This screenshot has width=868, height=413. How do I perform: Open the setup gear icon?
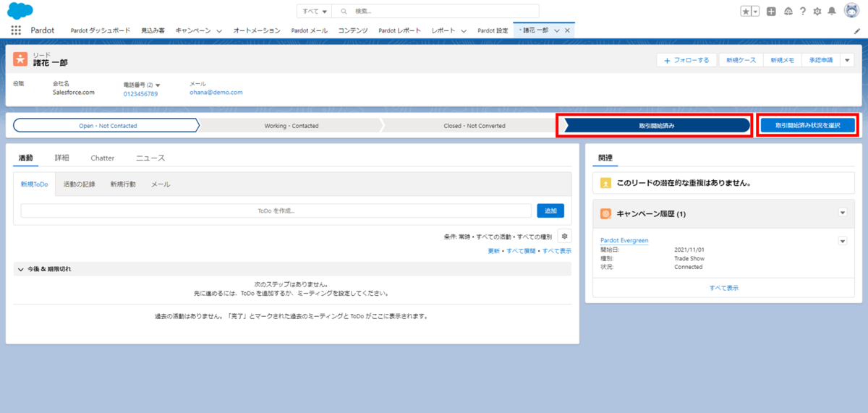pos(817,11)
